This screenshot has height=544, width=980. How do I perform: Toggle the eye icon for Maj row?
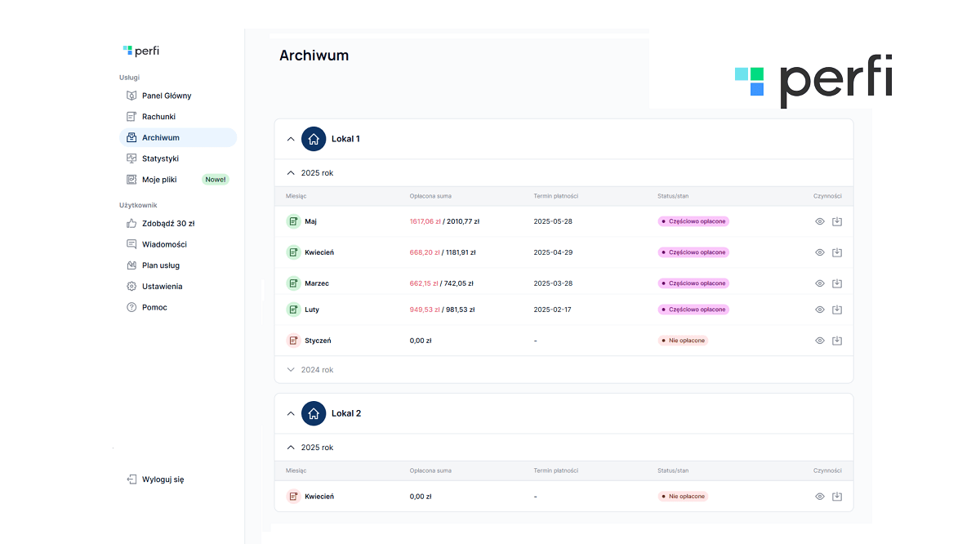tap(820, 221)
